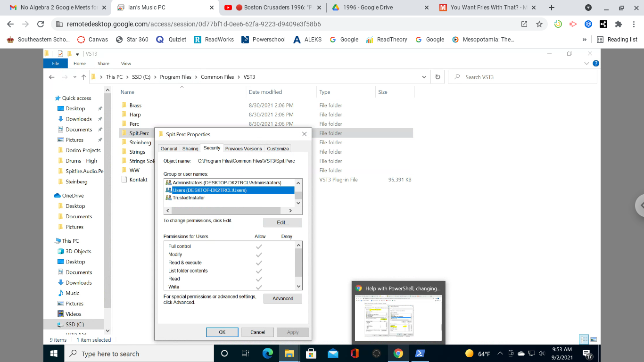Open the Spitfire Audio app on the taskbar
644x362 pixels.
(x=376, y=354)
